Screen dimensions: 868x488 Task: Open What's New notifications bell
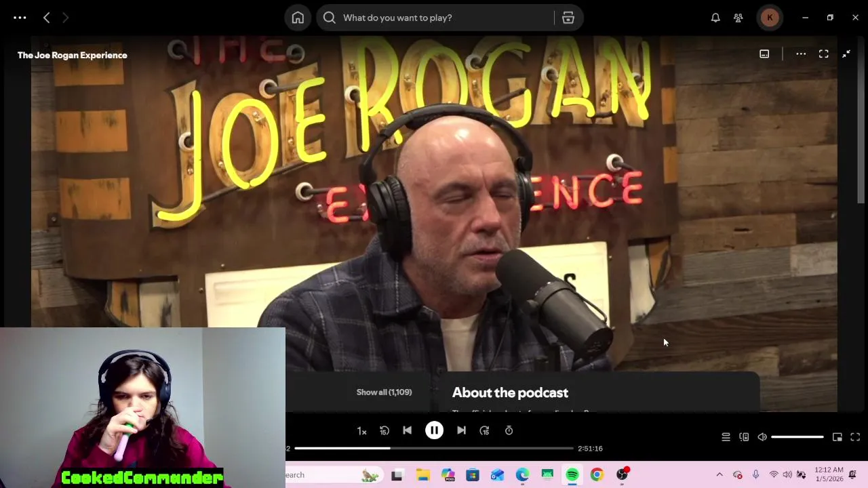coord(715,18)
